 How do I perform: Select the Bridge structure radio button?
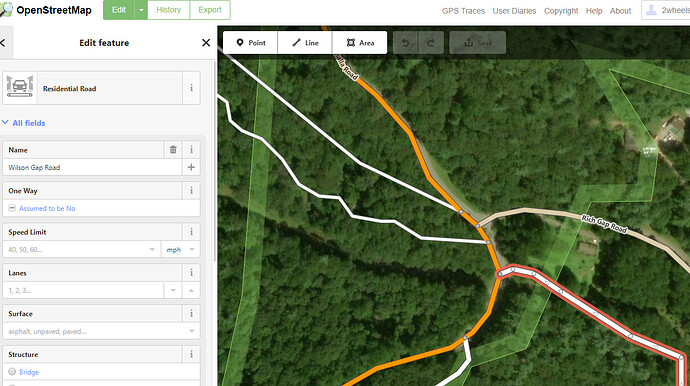(12, 372)
